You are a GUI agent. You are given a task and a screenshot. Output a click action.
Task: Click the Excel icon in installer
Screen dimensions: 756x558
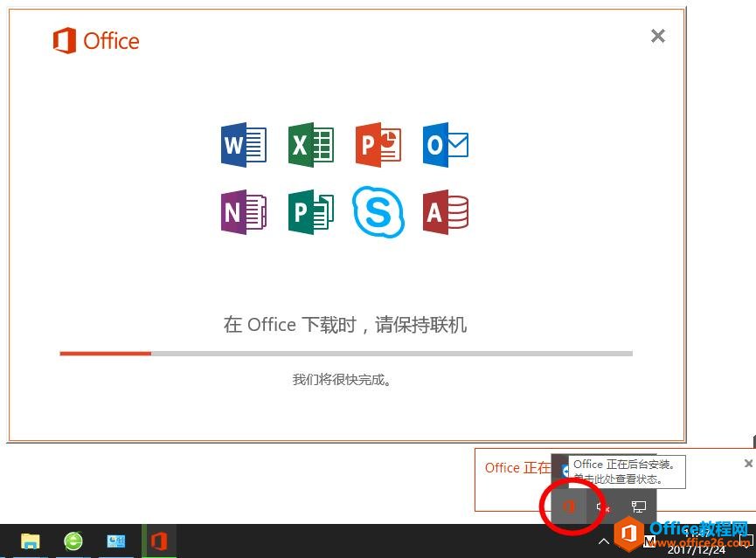(311, 145)
